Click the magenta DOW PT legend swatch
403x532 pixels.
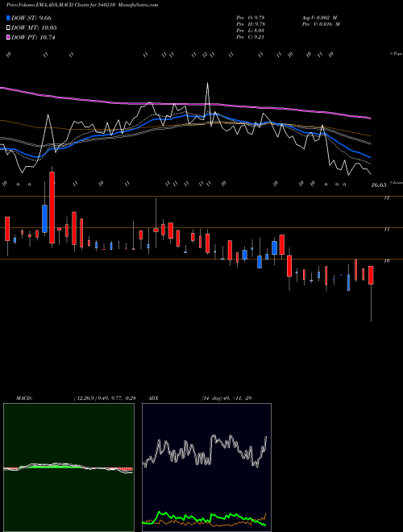click(x=8, y=37)
